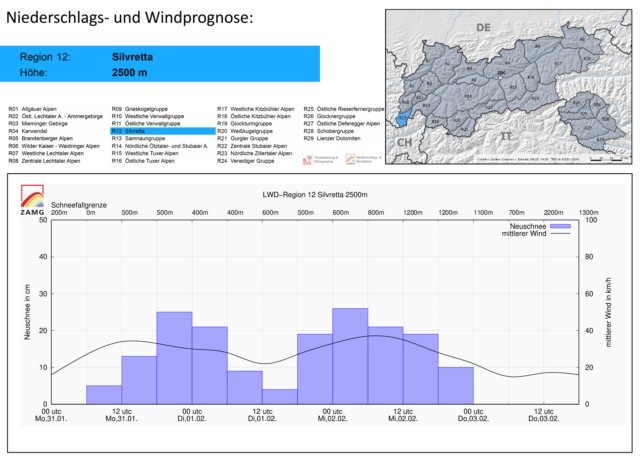The image size is (640, 461).
Task: Click the 1100m Schneefallgrenze value
Action: [483, 213]
